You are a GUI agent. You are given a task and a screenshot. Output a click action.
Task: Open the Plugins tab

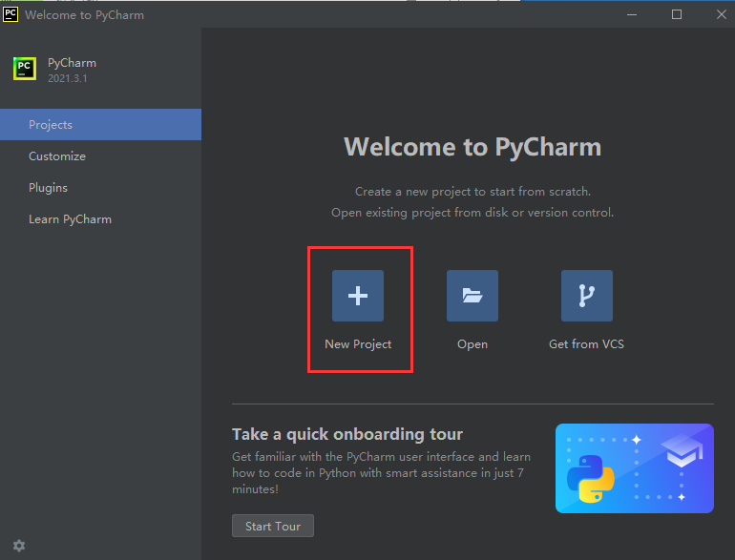click(x=101, y=187)
